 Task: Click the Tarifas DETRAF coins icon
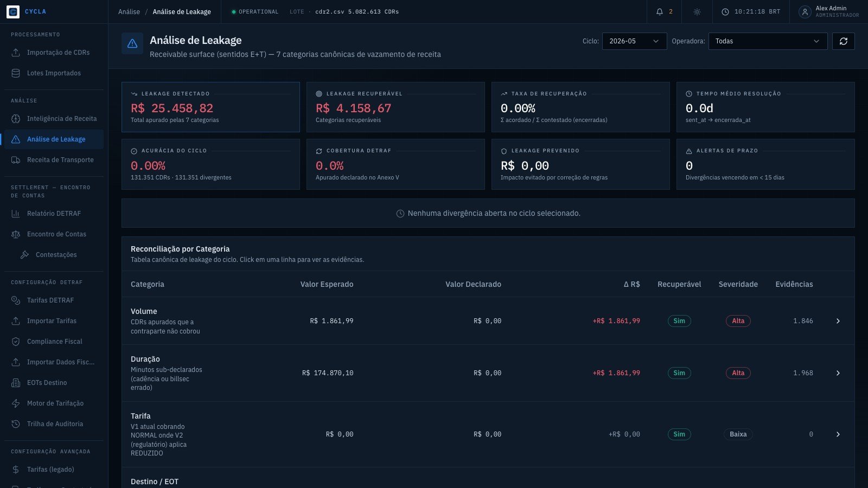click(x=16, y=300)
